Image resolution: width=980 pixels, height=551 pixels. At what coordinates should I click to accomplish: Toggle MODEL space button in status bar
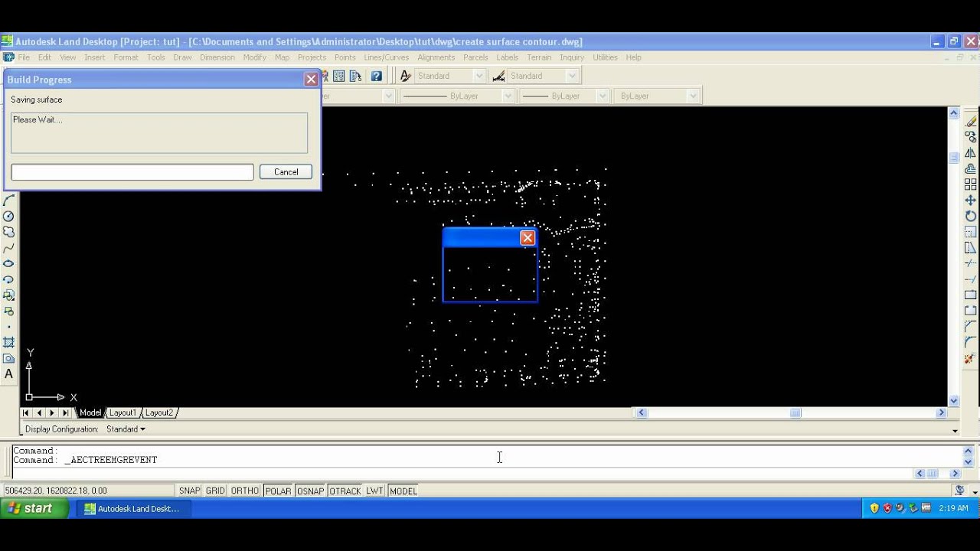(x=403, y=491)
